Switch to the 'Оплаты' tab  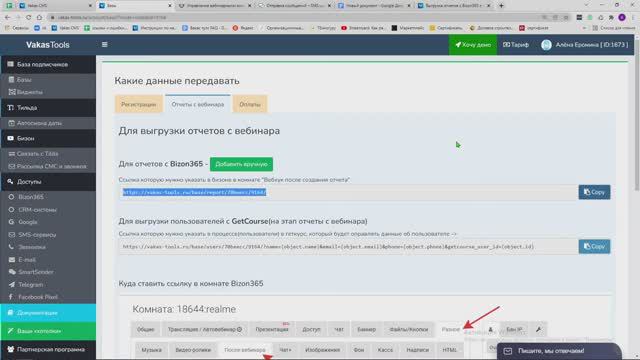point(250,104)
